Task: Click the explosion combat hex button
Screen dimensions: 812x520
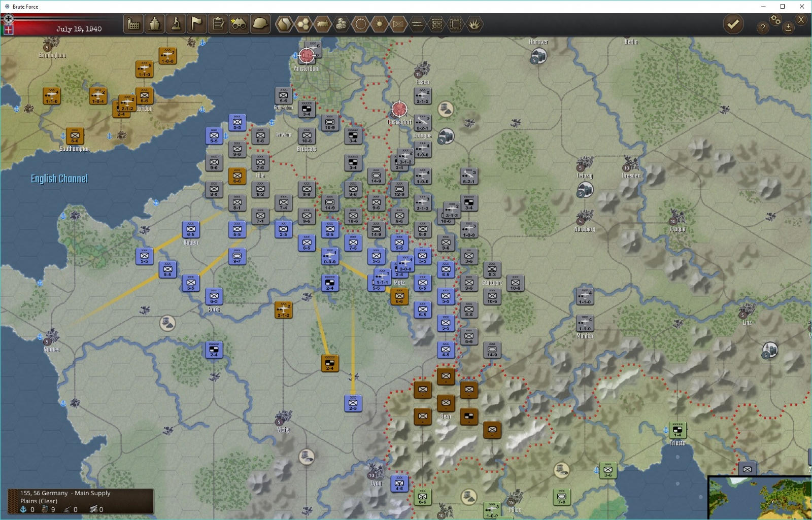Action: 475,24
